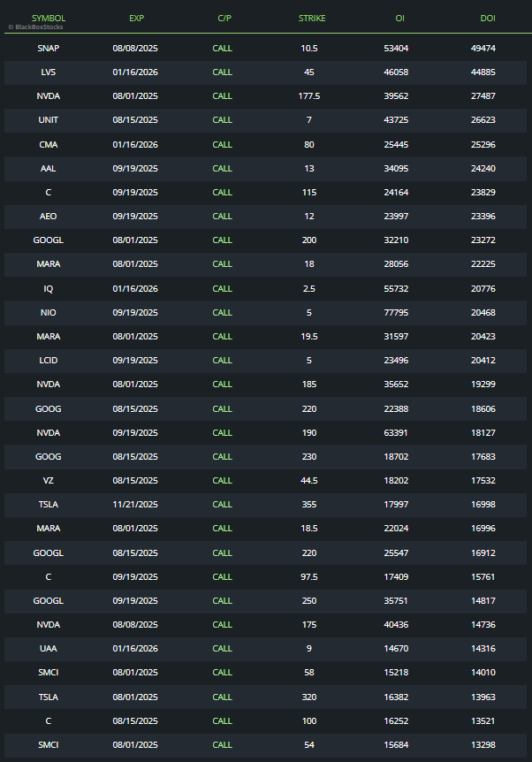Click the DOI value 44885
The image size is (532, 762).
coord(483,72)
